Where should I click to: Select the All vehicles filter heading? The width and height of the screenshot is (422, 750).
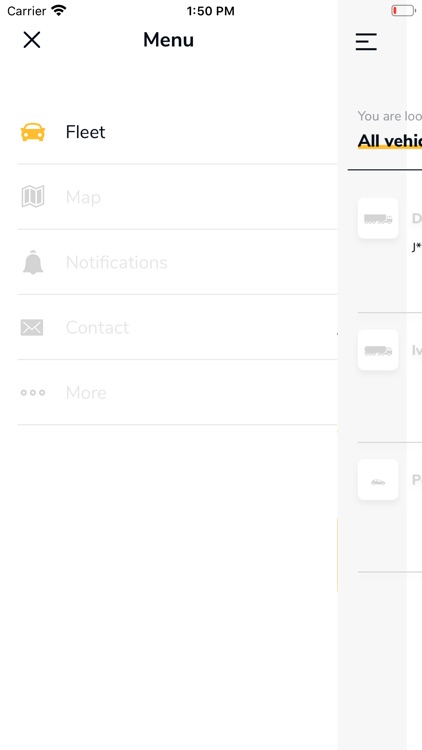point(390,141)
